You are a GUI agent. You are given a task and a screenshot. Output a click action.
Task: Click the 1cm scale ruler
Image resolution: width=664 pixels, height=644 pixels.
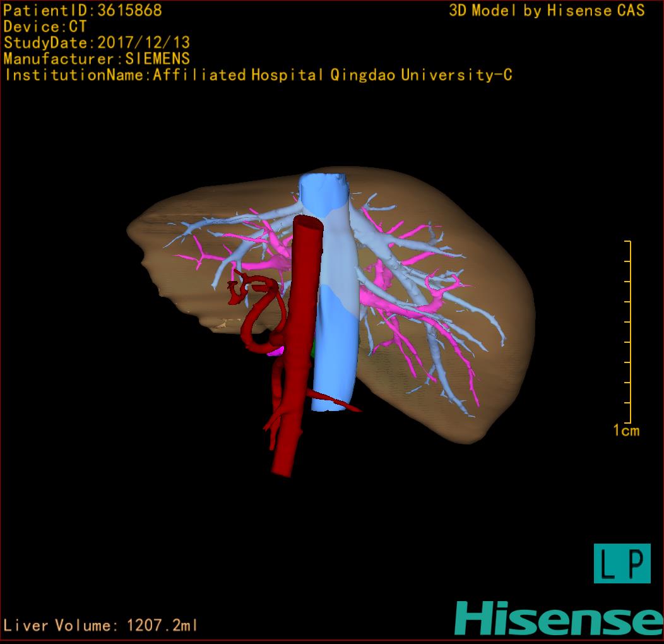[628, 331]
